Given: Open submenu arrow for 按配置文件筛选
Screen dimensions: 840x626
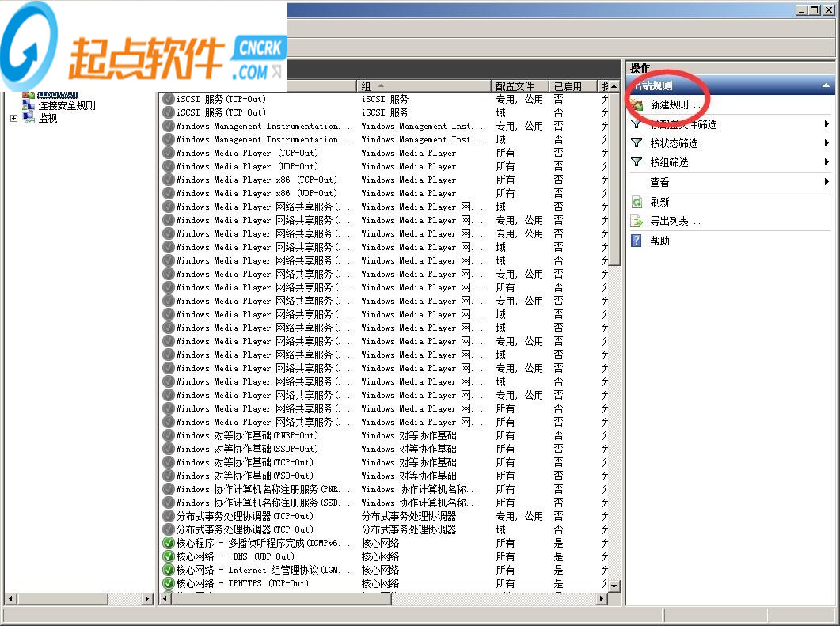Looking at the screenshot, I should click(827, 124).
